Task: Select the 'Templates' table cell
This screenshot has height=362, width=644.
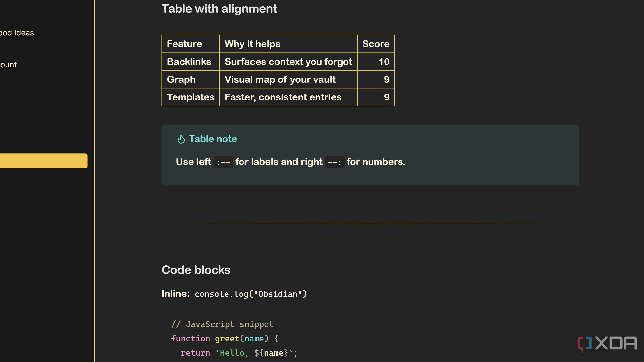Action: point(191,97)
